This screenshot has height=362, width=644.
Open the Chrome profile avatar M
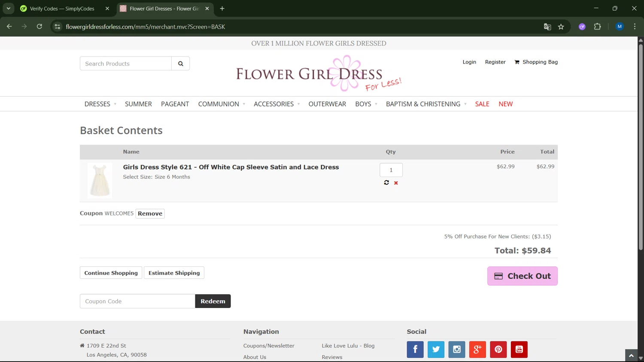pyautogui.click(x=620, y=27)
